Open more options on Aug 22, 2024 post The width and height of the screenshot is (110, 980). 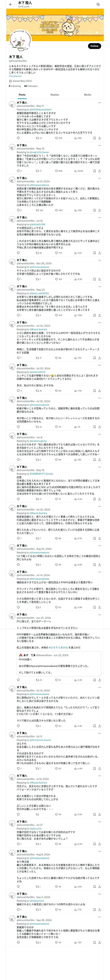click(x=100, y=546)
